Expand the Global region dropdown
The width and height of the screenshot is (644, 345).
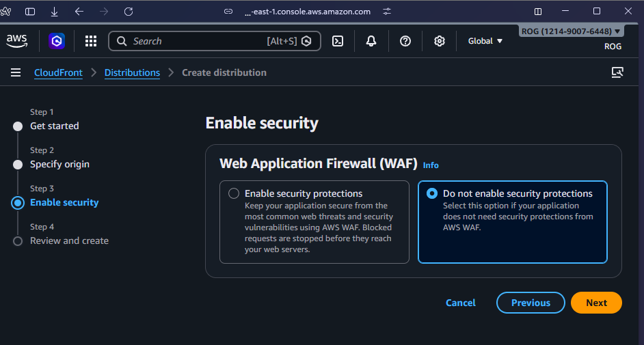point(485,41)
